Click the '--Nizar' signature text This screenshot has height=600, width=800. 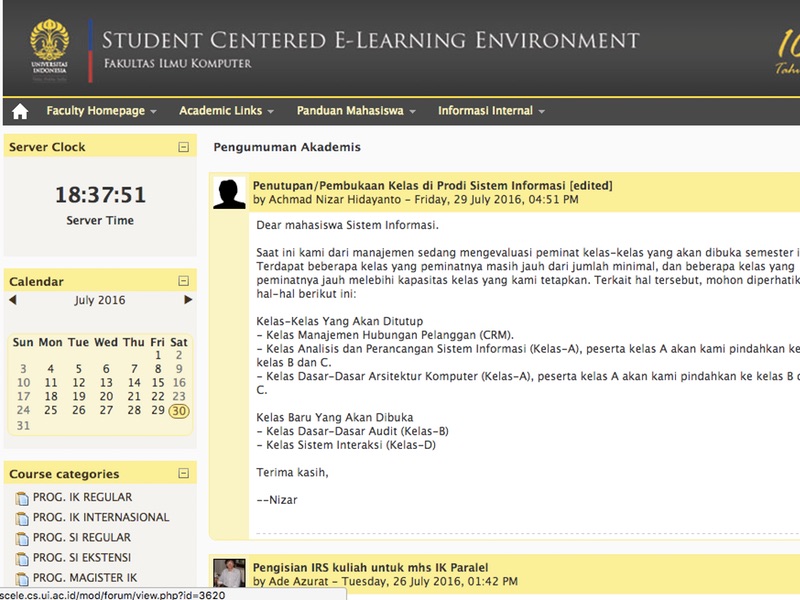coord(277,500)
